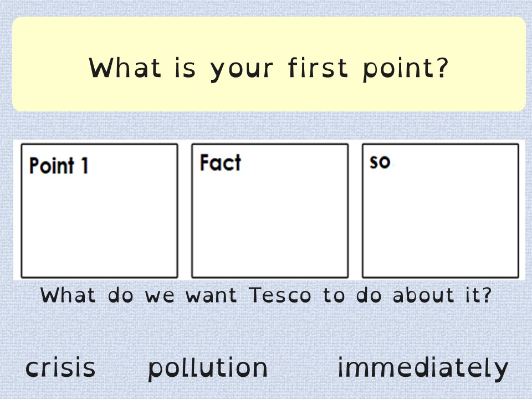Select the 'so' label text

tap(380, 161)
